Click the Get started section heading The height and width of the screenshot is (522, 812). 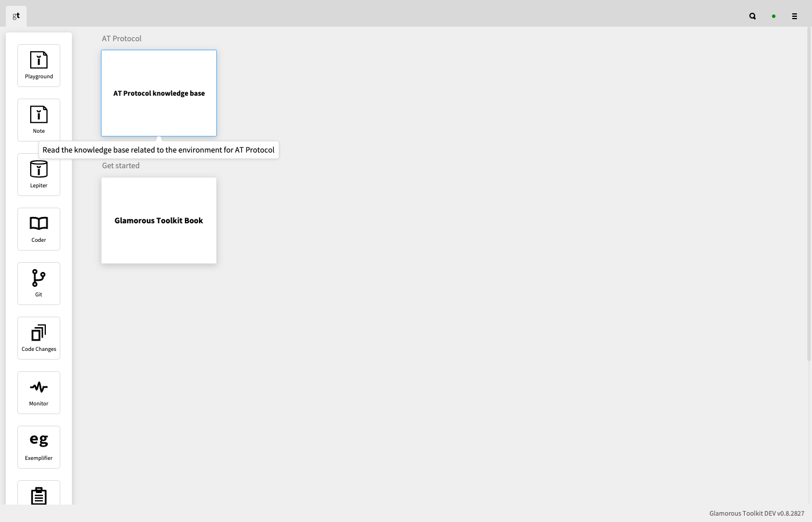click(121, 165)
